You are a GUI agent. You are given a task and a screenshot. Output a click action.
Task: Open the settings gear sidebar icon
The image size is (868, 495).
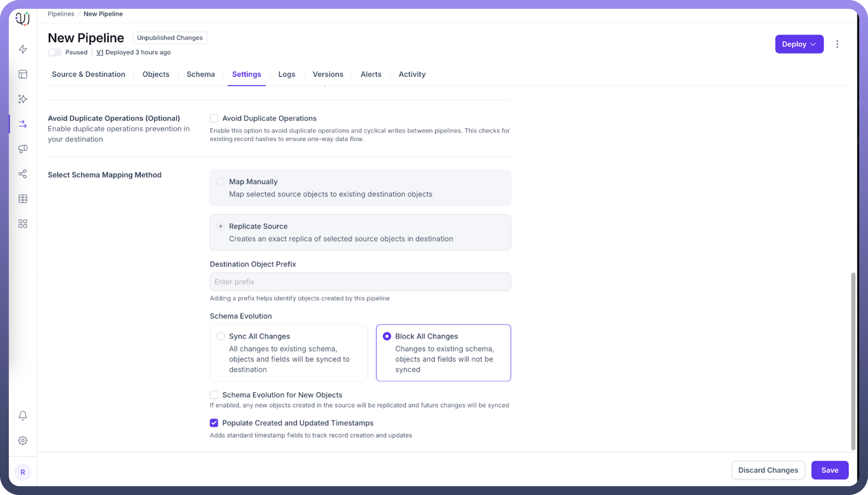pos(23,441)
